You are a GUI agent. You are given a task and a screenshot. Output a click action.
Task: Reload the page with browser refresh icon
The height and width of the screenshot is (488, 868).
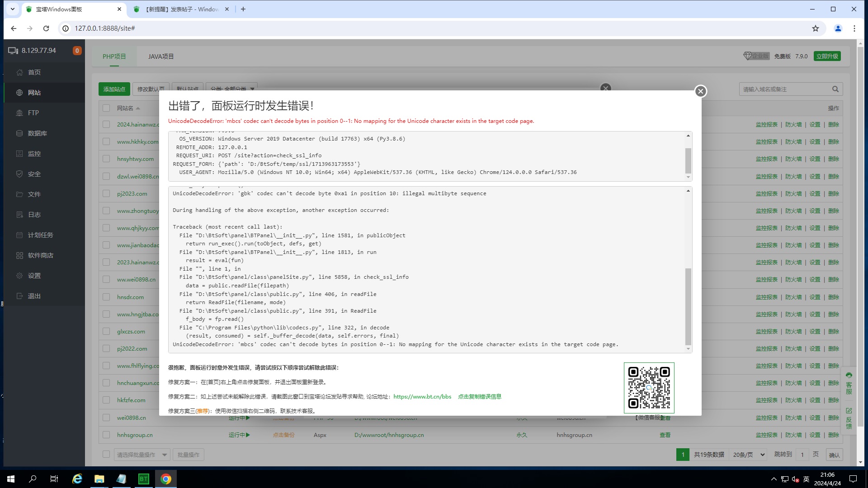coord(46,28)
